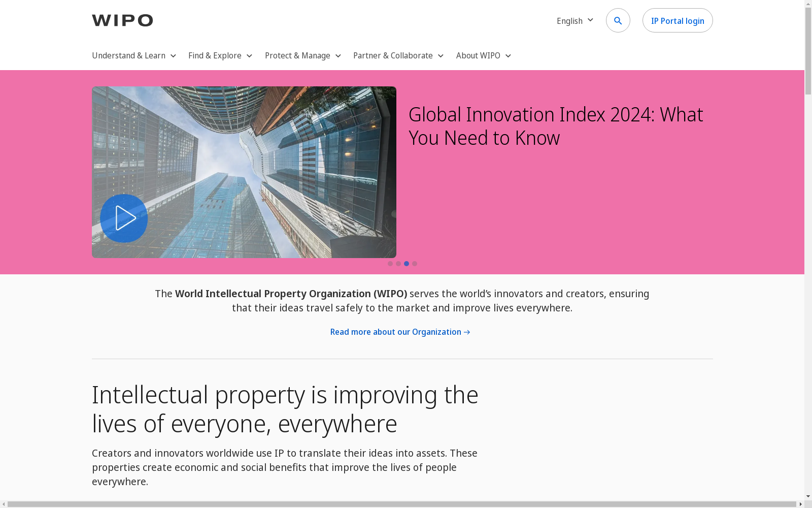Select the first carousel slide dot
The image size is (812, 508).
click(390, 264)
